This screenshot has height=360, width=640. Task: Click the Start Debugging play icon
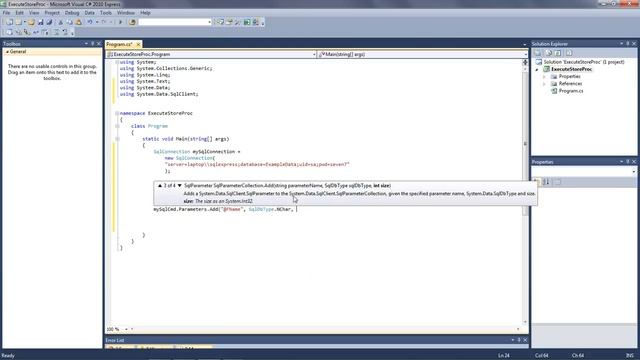tap(120, 22)
